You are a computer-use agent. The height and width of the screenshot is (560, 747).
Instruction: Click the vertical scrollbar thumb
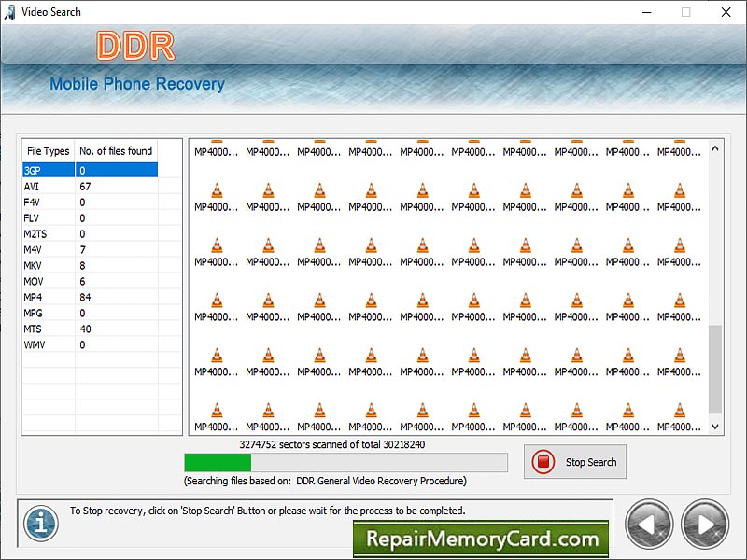click(715, 369)
